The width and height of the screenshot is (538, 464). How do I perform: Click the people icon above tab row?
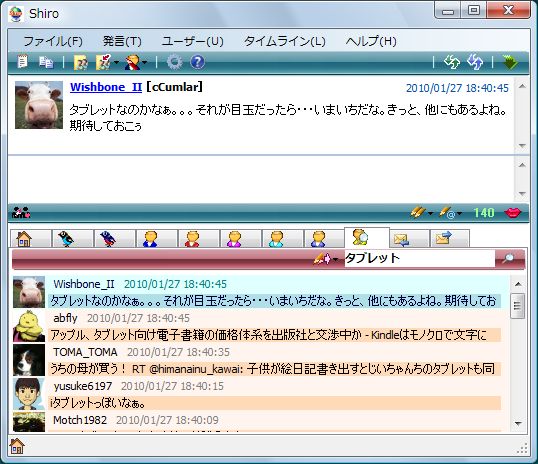pyautogui.click(x=21, y=212)
